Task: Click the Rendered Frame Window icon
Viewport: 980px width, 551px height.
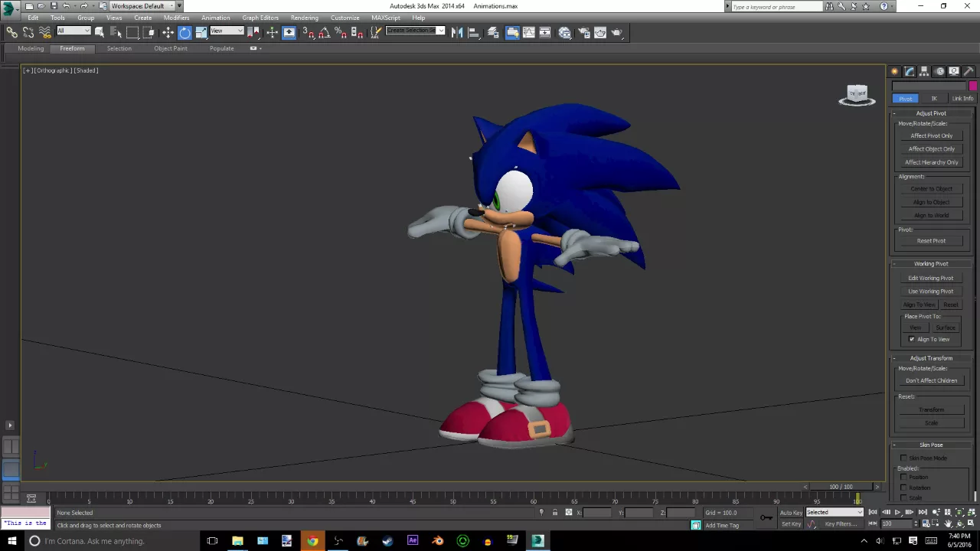Action: 600,32
